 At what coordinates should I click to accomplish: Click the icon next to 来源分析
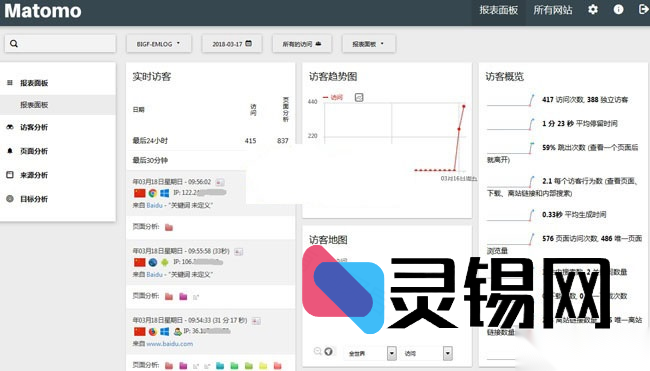pos(10,175)
